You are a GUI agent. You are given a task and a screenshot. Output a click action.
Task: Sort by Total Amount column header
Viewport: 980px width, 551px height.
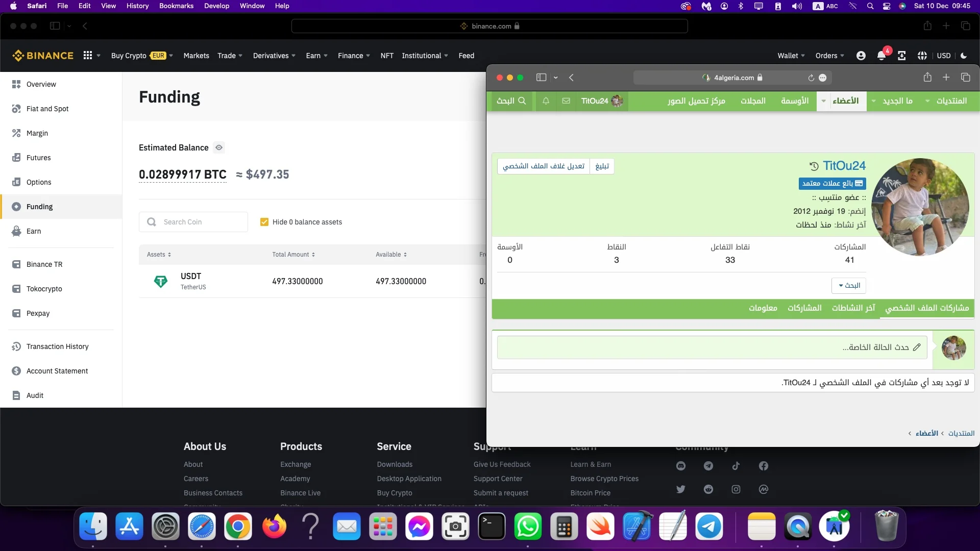point(293,255)
